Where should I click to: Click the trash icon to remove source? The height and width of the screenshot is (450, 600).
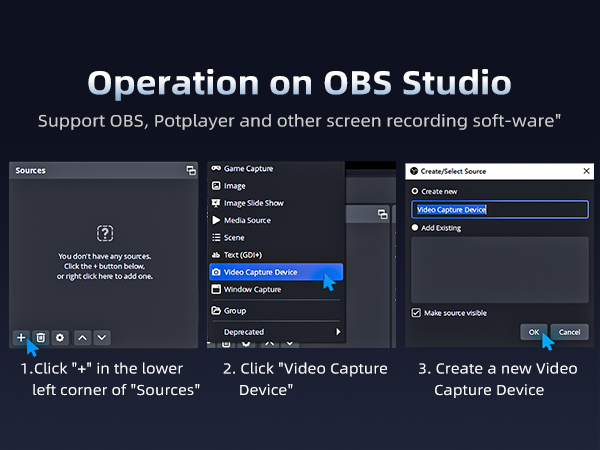(41, 338)
